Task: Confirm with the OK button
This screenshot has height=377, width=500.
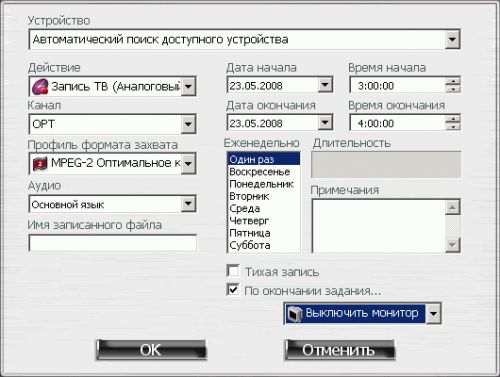Action: coord(151,350)
